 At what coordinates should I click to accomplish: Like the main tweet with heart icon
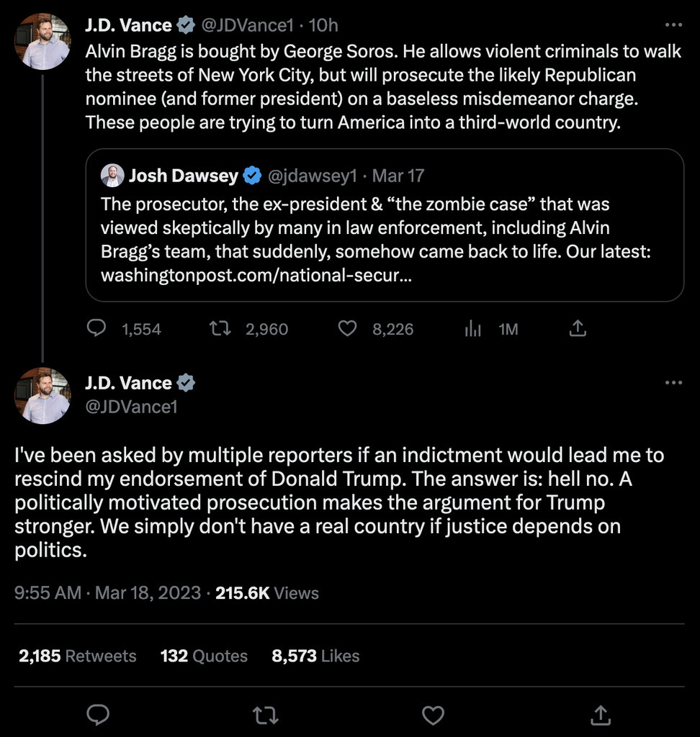coord(432,715)
